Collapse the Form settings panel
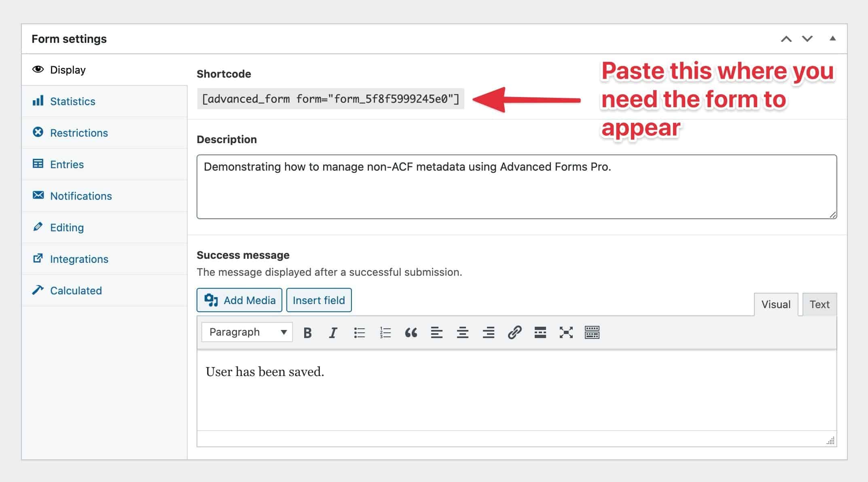 point(832,39)
